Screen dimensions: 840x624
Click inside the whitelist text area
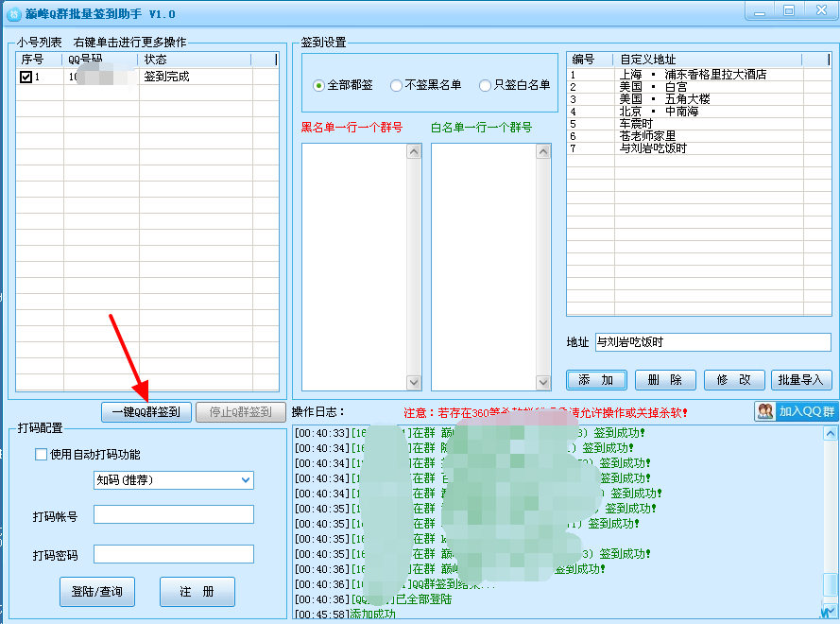(x=484, y=267)
